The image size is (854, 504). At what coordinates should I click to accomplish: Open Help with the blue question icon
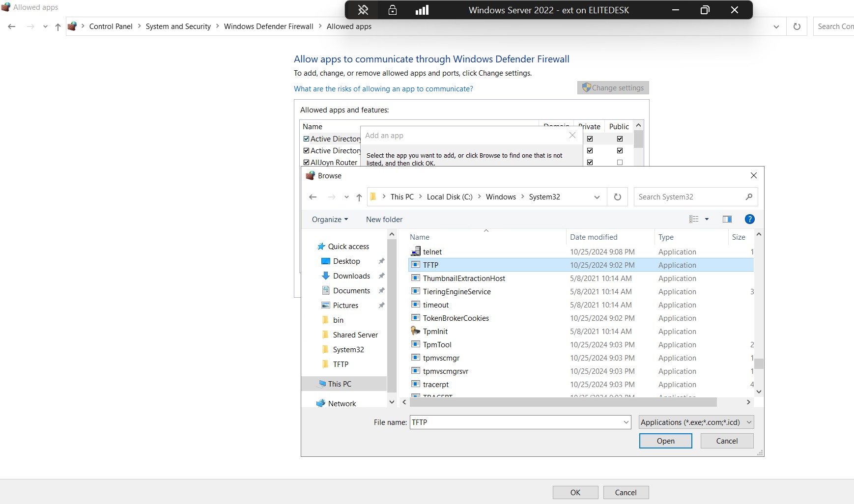click(x=750, y=219)
